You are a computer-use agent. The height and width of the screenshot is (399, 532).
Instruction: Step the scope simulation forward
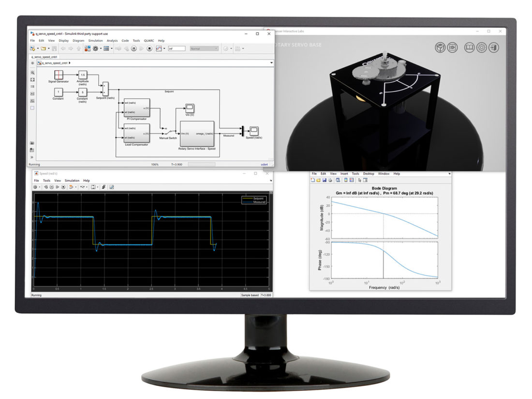pyautogui.click(x=58, y=187)
